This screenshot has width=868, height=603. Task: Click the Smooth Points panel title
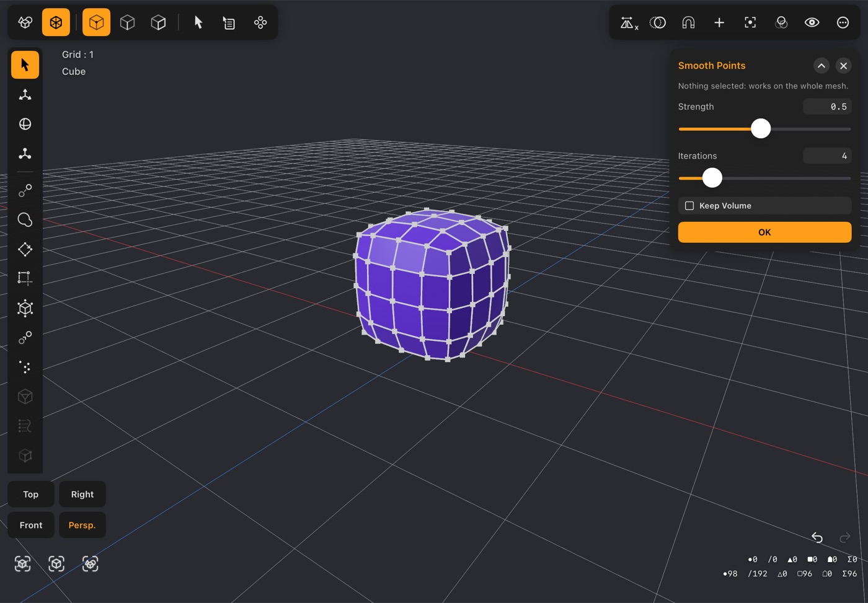[x=712, y=66]
